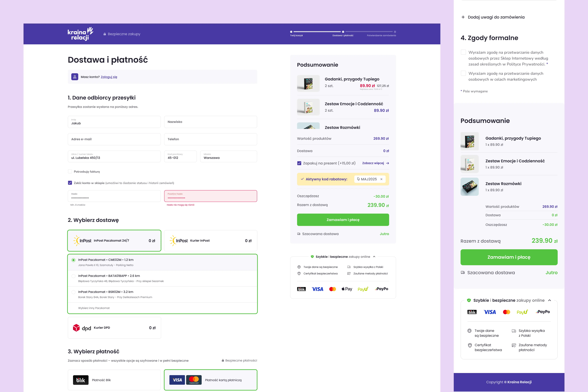Viewport: 588px width, 392px height.
Task: Click the arrow icon next to Zobacz więcej
Action: coord(387,163)
